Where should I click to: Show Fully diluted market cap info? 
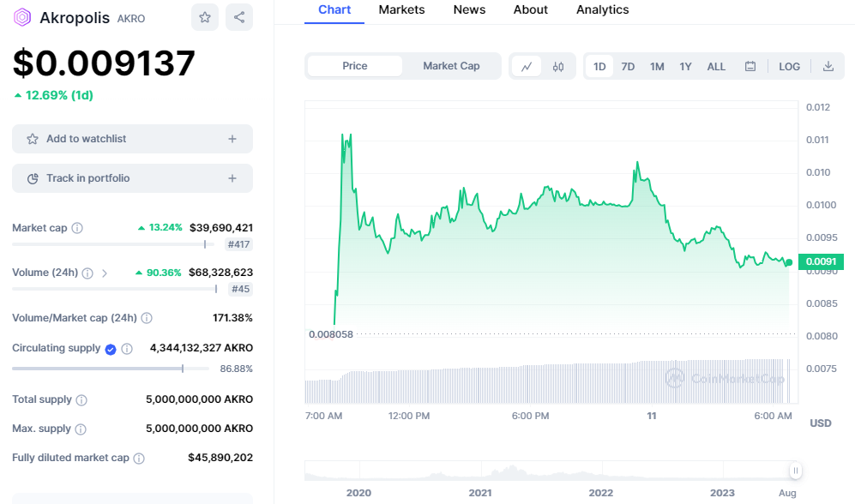(x=139, y=459)
